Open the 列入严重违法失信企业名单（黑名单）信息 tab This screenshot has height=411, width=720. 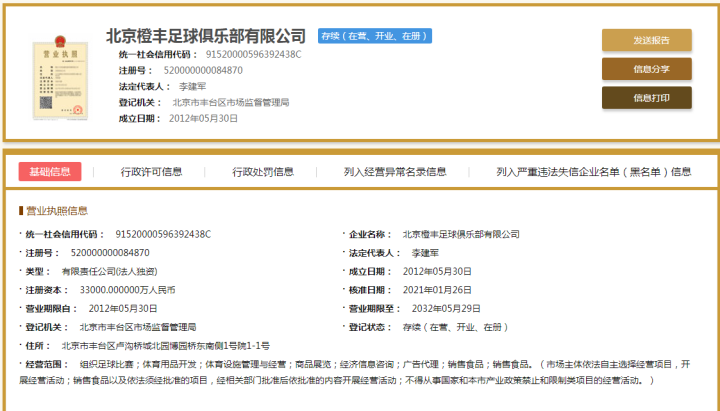(593, 172)
